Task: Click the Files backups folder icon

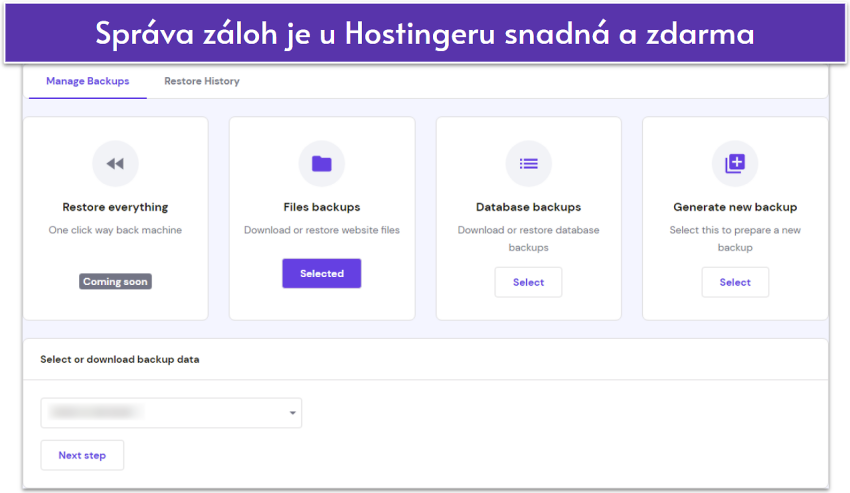Action: (x=321, y=163)
